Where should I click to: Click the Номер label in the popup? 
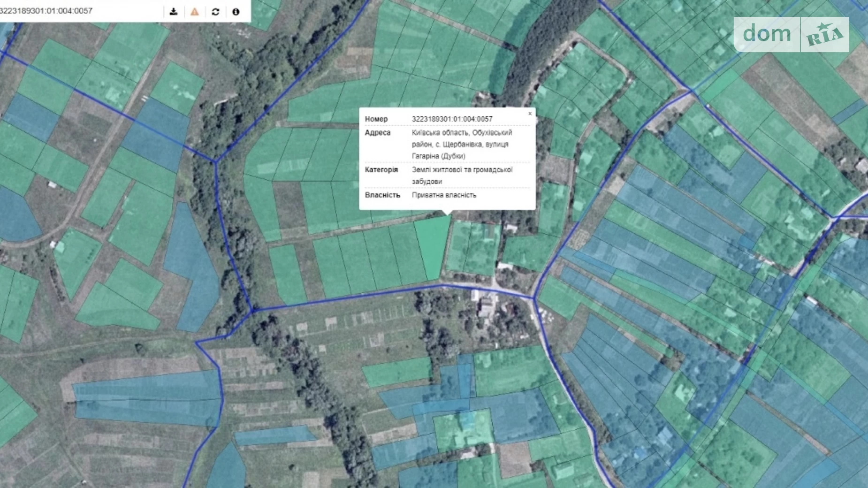tap(376, 119)
